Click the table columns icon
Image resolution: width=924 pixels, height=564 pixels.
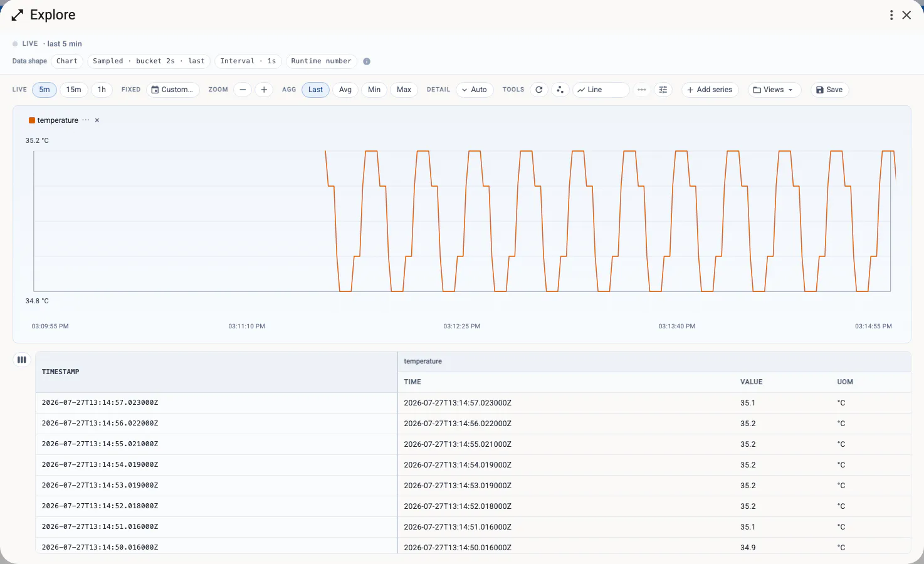pos(22,360)
